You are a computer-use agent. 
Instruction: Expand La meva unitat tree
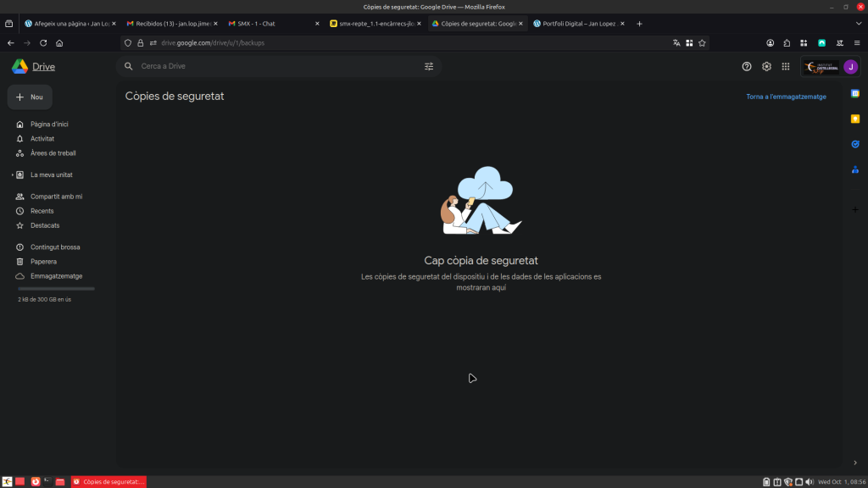point(13,175)
